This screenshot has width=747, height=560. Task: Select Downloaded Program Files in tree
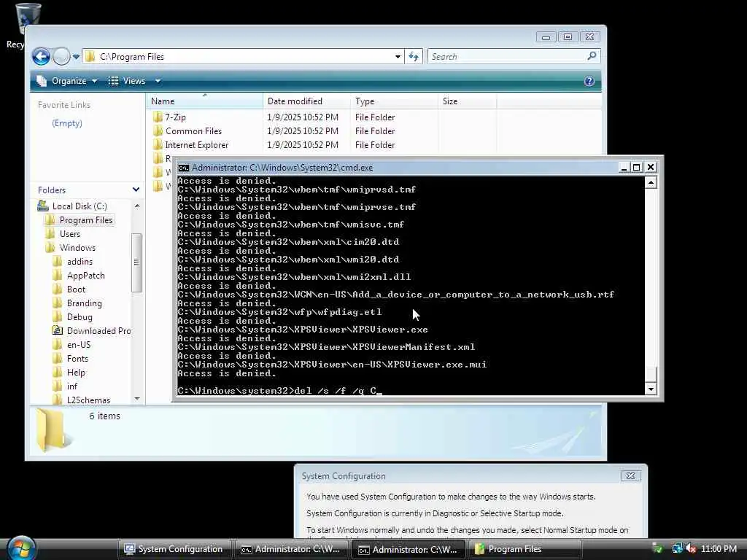pos(98,330)
